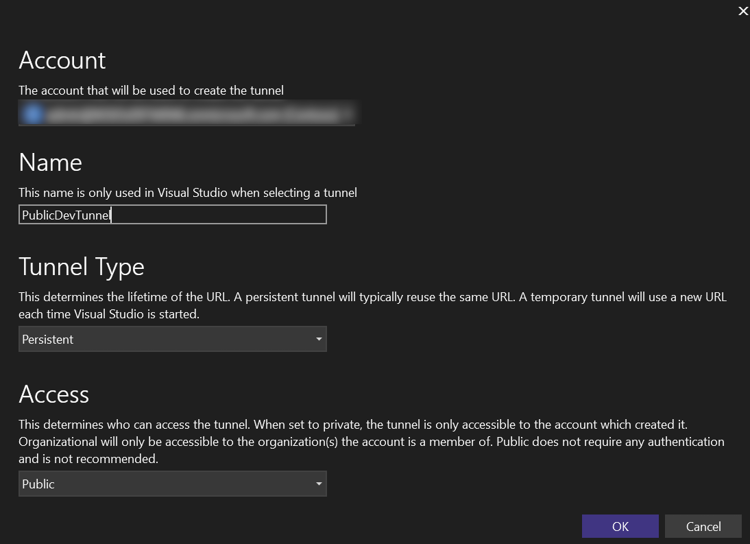Click the account avatar icon

(33, 114)
